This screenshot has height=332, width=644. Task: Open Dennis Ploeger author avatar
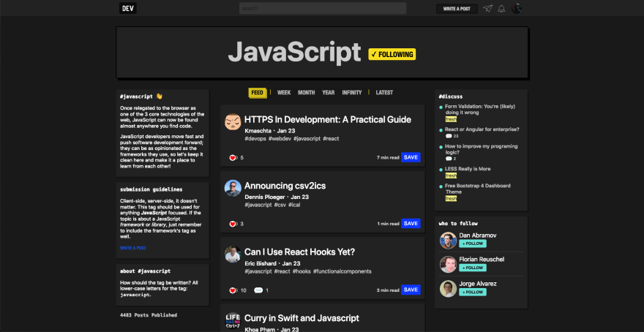point(233,188)
